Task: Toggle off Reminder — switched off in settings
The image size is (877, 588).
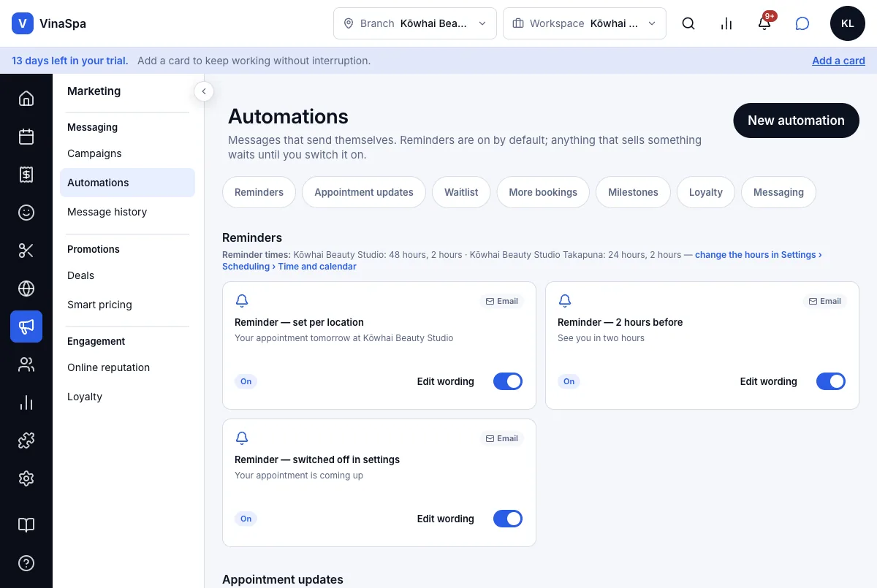Action: (x=508, y=519)
